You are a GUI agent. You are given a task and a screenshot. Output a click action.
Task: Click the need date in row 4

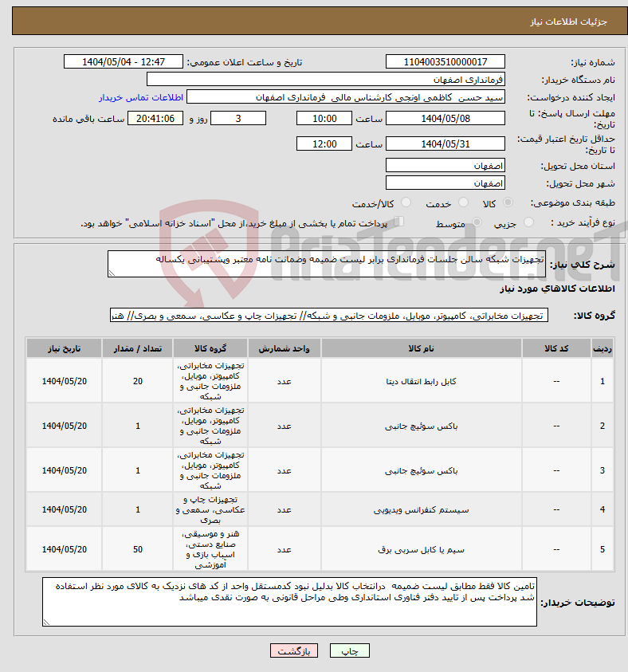65,509
